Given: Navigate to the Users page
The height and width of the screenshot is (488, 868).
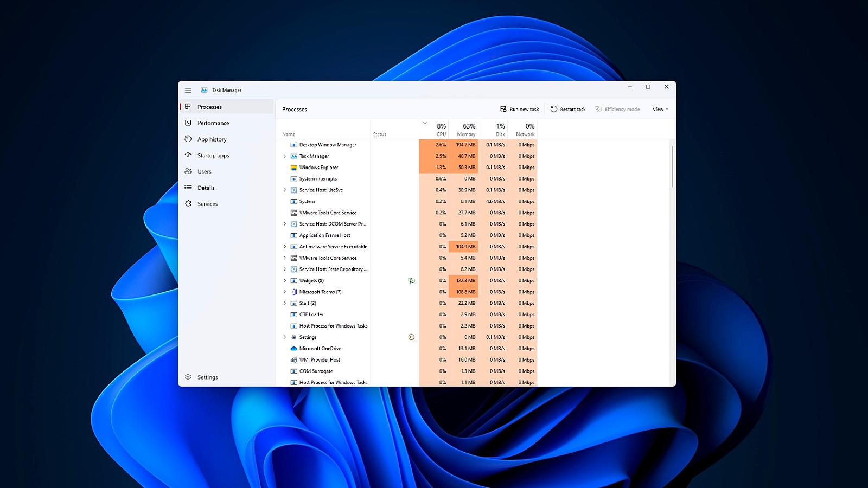Looking at the screenshot, I should click(227, 171).
